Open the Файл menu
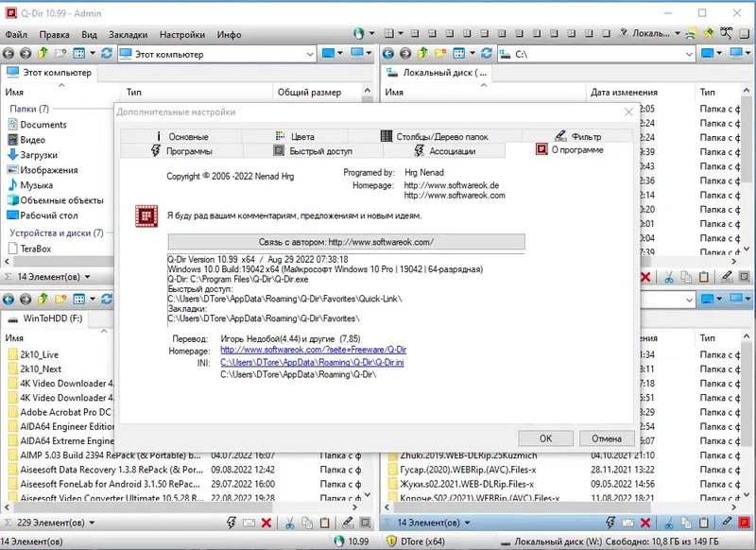The width and height of the screenshot is (756, 550). 16,35
